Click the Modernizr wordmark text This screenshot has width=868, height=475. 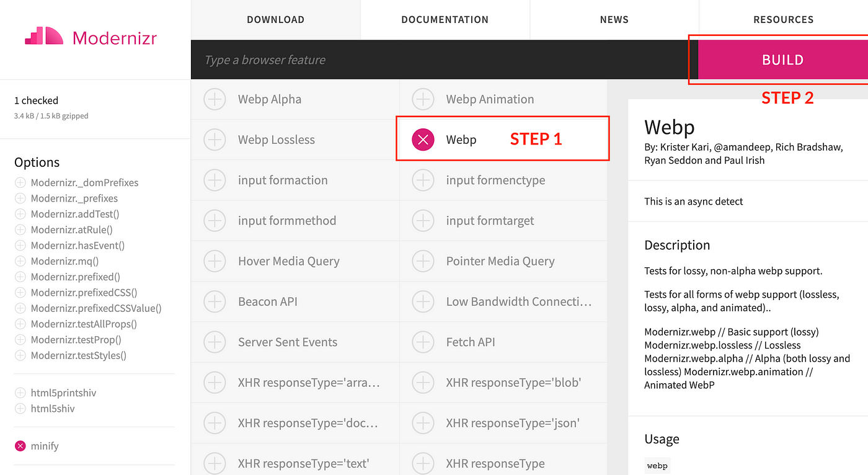tap(115, 38)
